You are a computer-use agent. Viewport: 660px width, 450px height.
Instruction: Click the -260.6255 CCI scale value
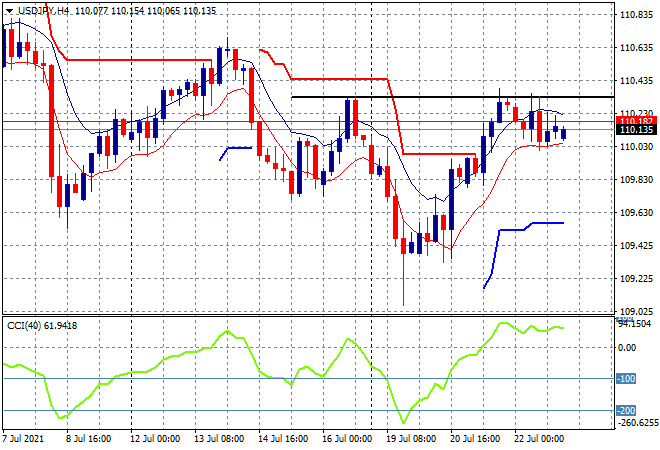click(637, 422)
